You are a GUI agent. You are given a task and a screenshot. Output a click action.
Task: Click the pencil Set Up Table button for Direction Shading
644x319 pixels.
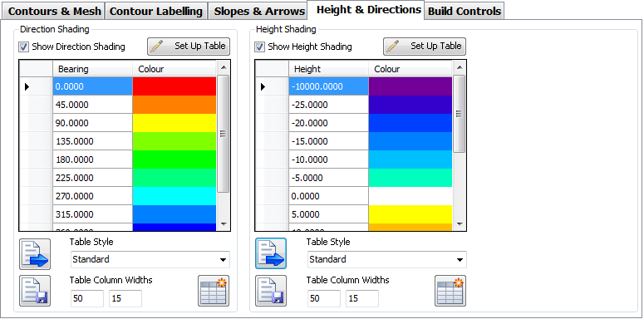coord(189,47)
